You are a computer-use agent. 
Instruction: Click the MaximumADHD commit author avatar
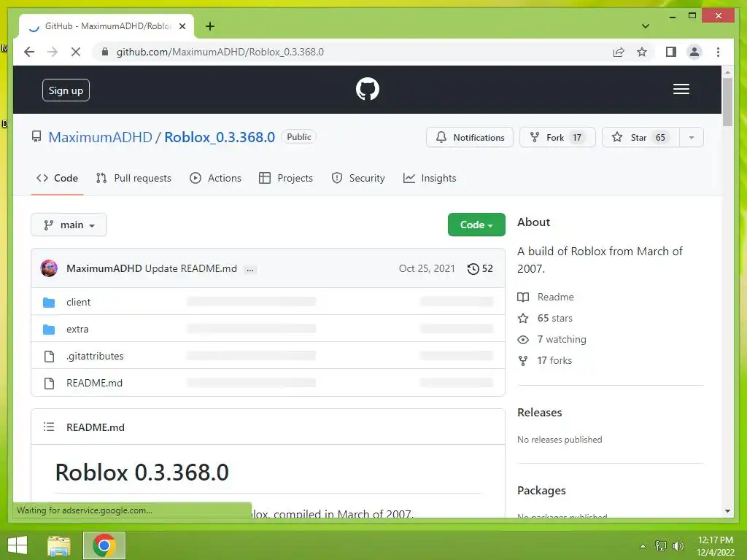49,268
